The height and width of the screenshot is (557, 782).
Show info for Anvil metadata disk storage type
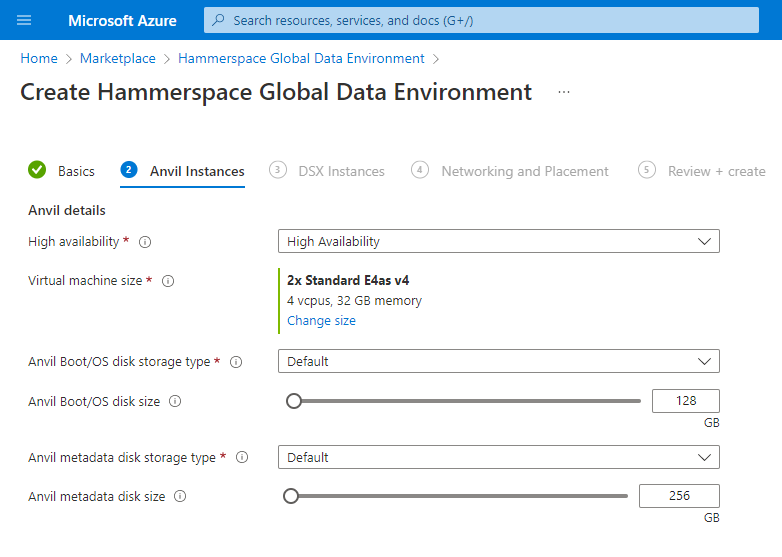(242, 457)
